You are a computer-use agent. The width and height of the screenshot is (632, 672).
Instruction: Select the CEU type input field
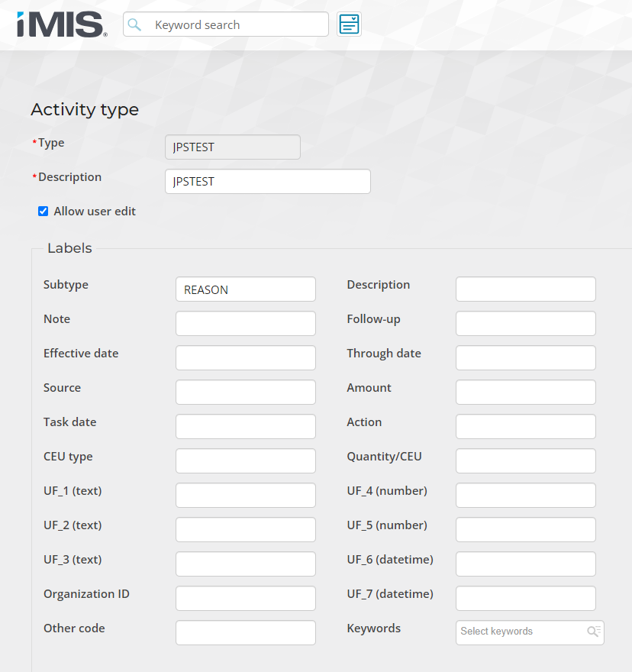[245, 461]
